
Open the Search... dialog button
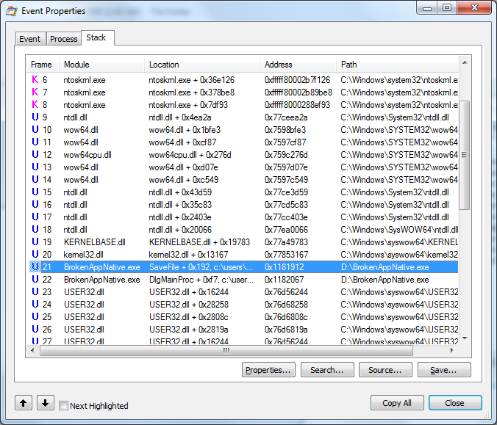327,370
